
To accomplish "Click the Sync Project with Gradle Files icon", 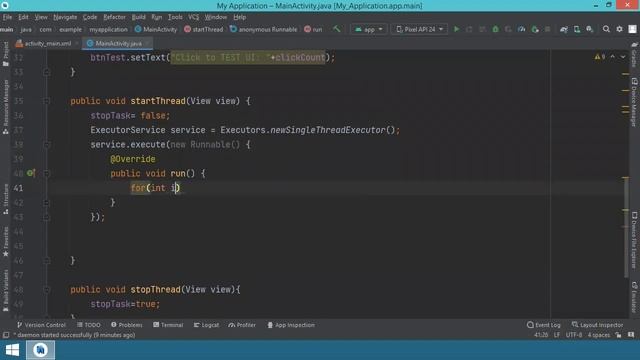I will coord(564,29).
